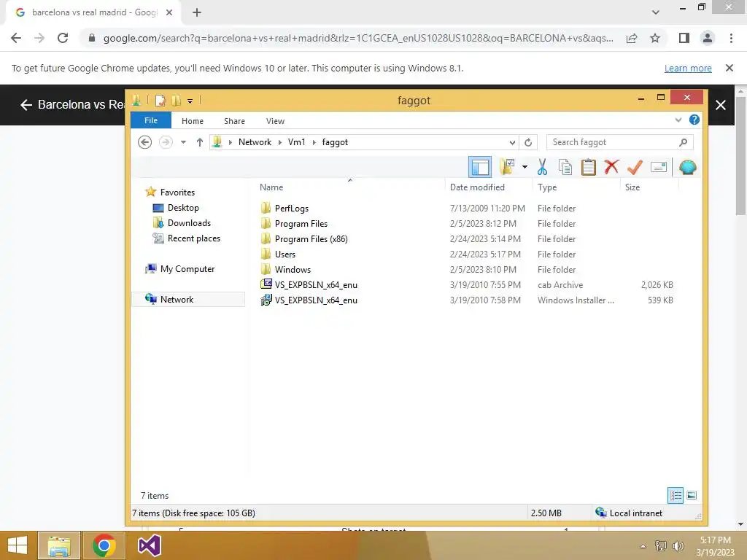
Task: Open address bar history dropdown
Action: [x=512, y=142]
